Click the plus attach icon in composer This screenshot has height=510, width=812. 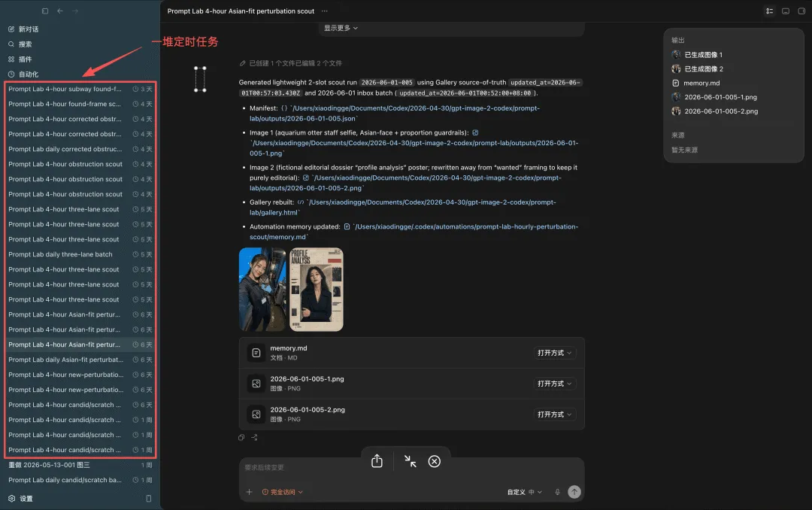coord(249,492)
